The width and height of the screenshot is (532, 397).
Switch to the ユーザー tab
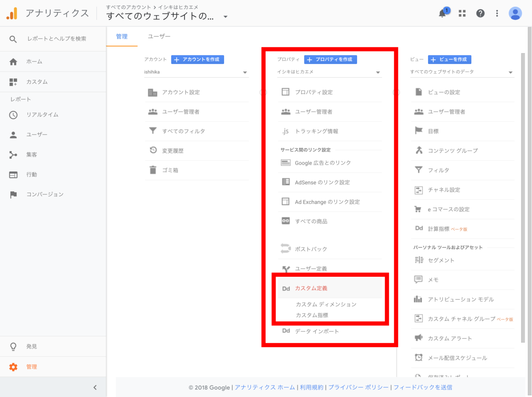[x=159, y=37]
